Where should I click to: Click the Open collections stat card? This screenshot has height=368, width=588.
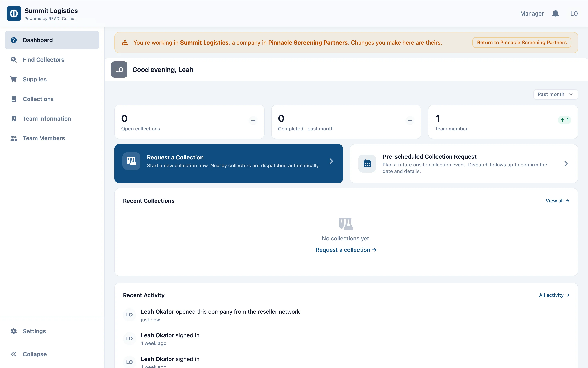click(189, 122)
